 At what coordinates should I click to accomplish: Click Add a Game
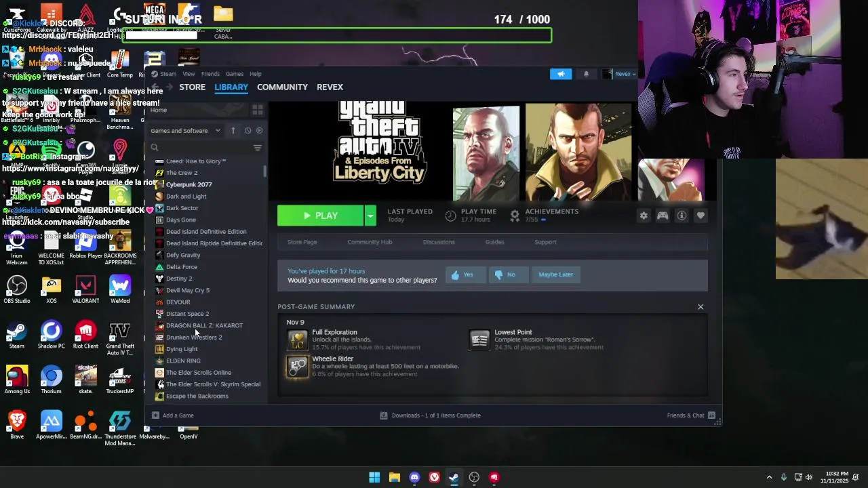point(173,415)
